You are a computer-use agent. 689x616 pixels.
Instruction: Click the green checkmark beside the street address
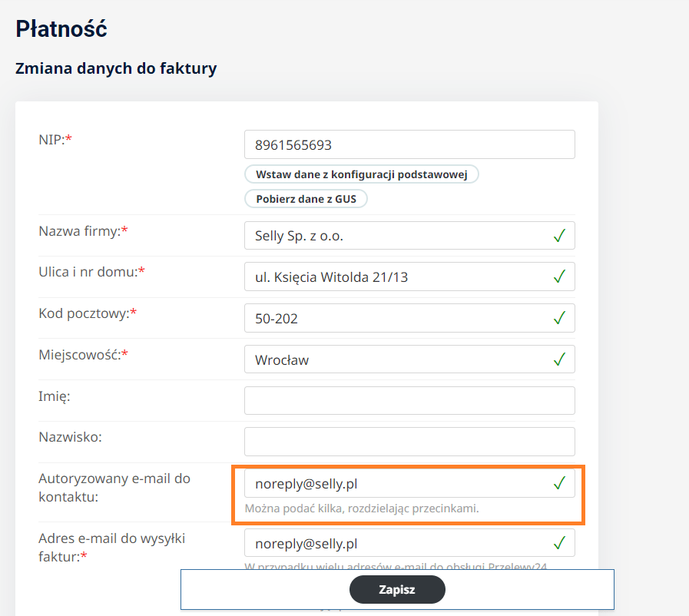[x=559, y=277]
